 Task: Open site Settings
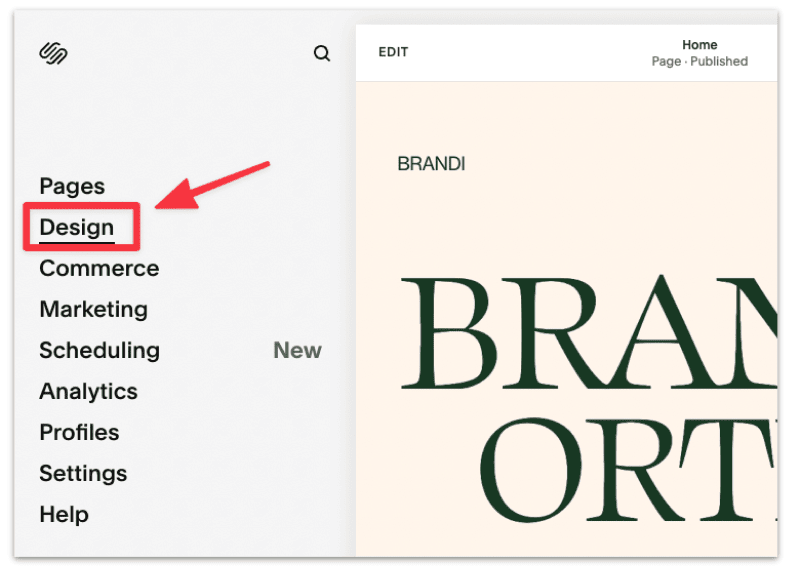(83, 474)
